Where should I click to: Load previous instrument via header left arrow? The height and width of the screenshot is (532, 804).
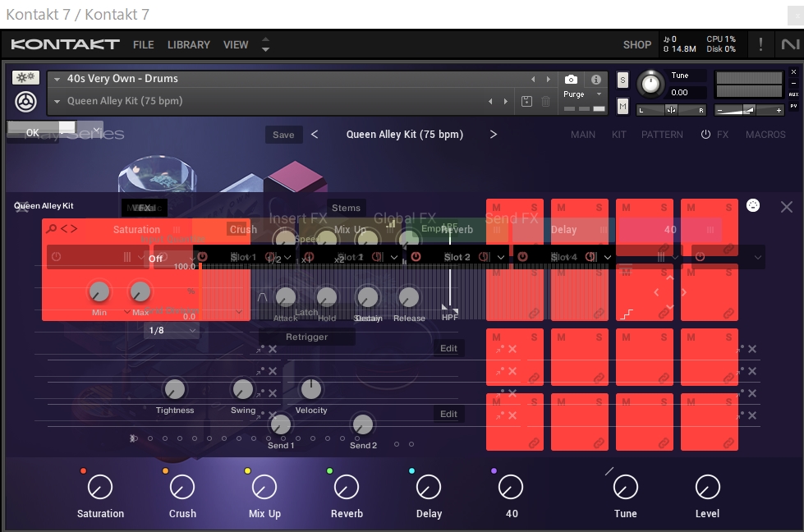(533, 79)
